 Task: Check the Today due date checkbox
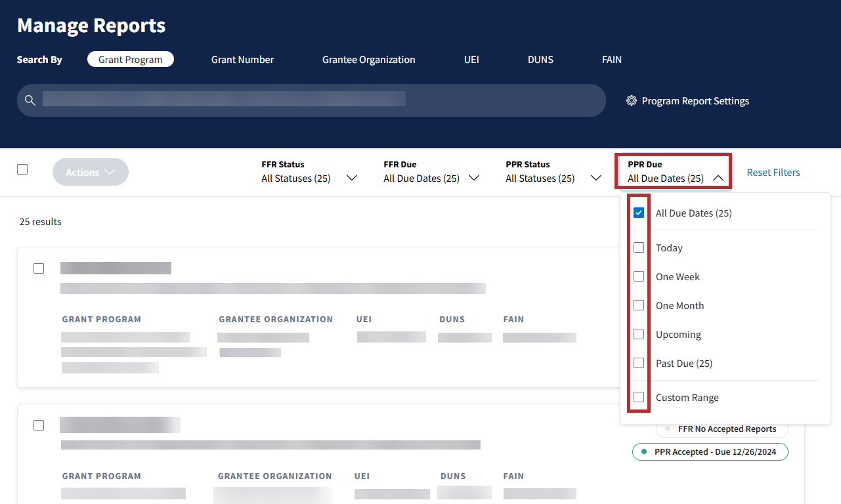click(639, 248)
